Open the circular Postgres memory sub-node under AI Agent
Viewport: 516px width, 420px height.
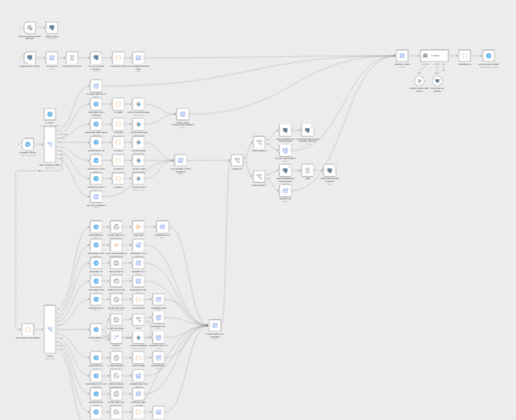(437, 81)
